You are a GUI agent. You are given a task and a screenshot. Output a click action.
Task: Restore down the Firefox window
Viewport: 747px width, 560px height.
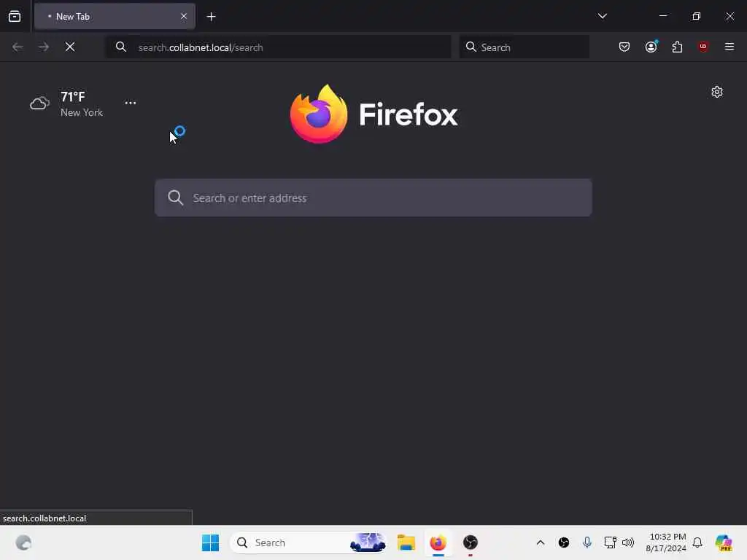tap(697, 16)
